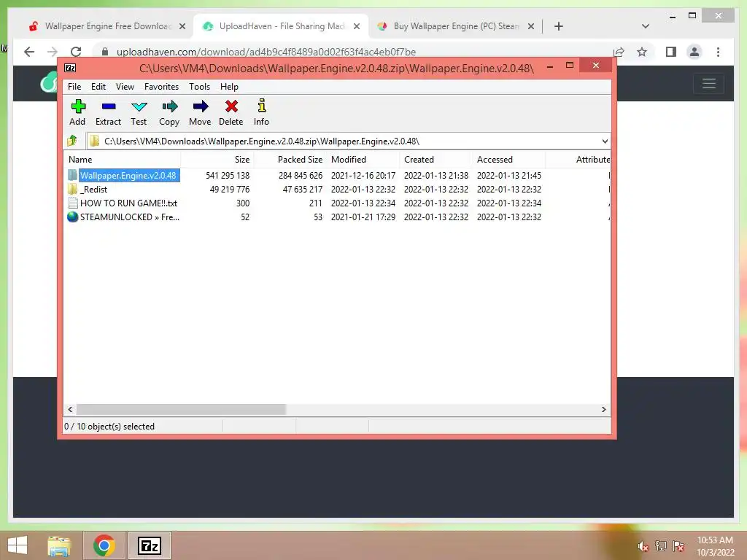
Task: Open File Explorer from taskbar
Action: [x=59, y=545]
